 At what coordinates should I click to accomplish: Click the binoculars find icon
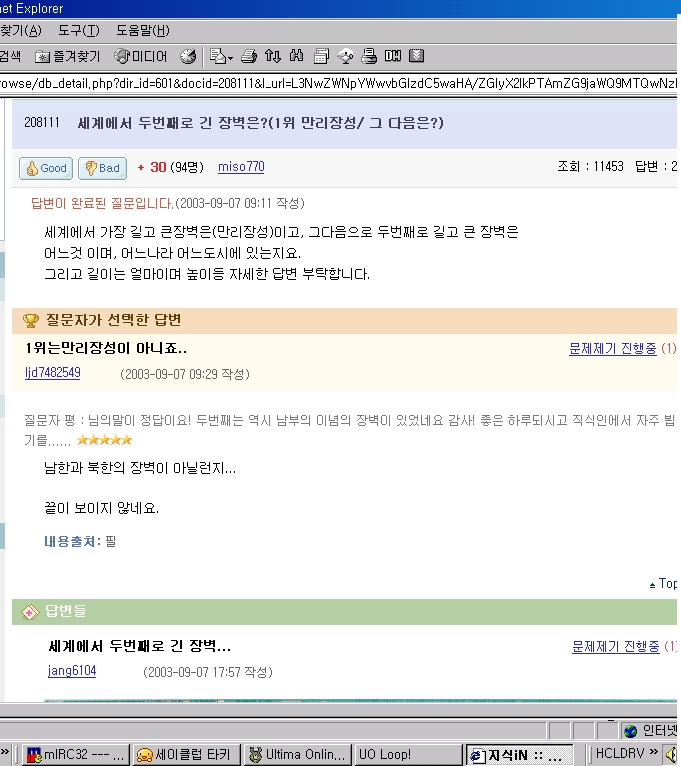point(296,56)
